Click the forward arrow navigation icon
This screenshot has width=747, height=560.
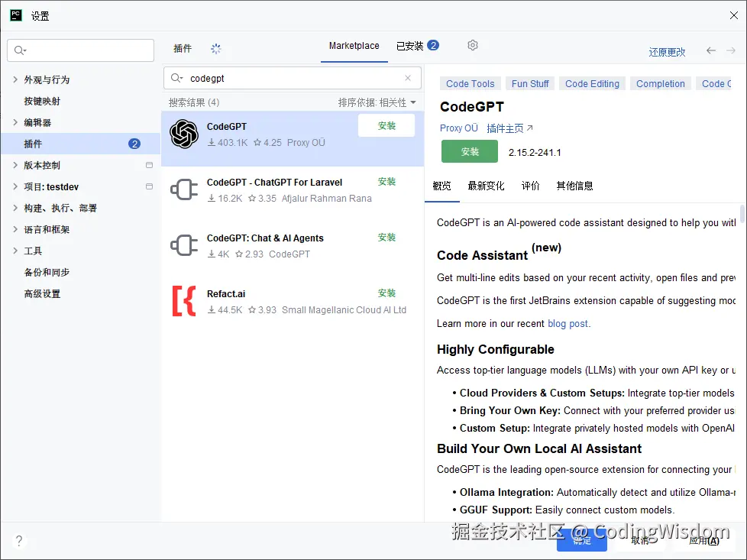click(731, 50)
